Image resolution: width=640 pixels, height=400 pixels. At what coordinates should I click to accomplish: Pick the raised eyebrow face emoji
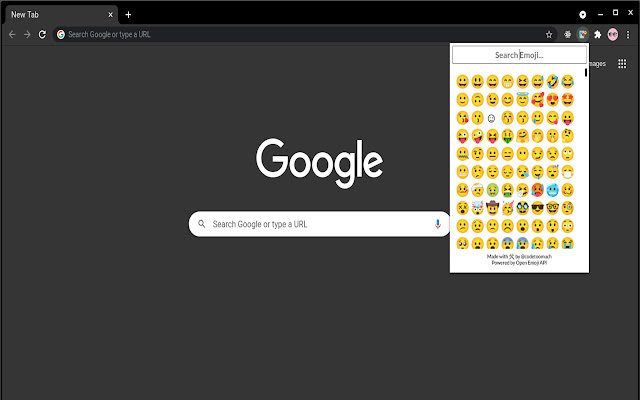[x=477, y=154]
